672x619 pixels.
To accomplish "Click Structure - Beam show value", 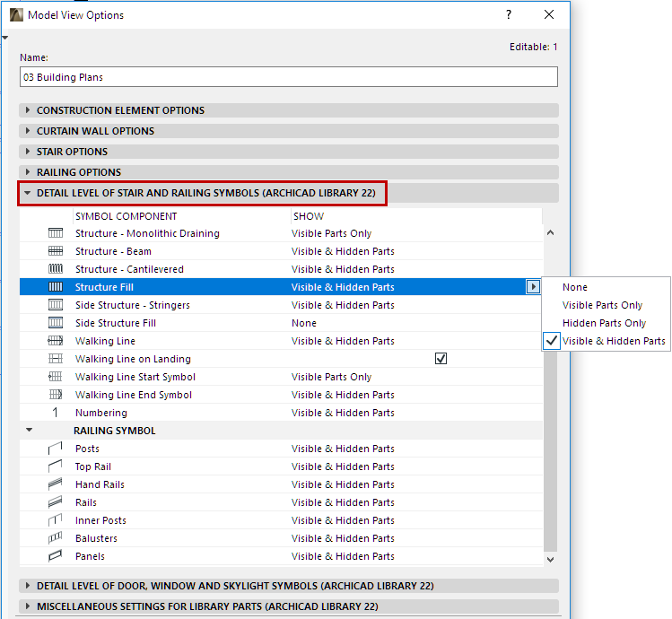I will [343, 251].
